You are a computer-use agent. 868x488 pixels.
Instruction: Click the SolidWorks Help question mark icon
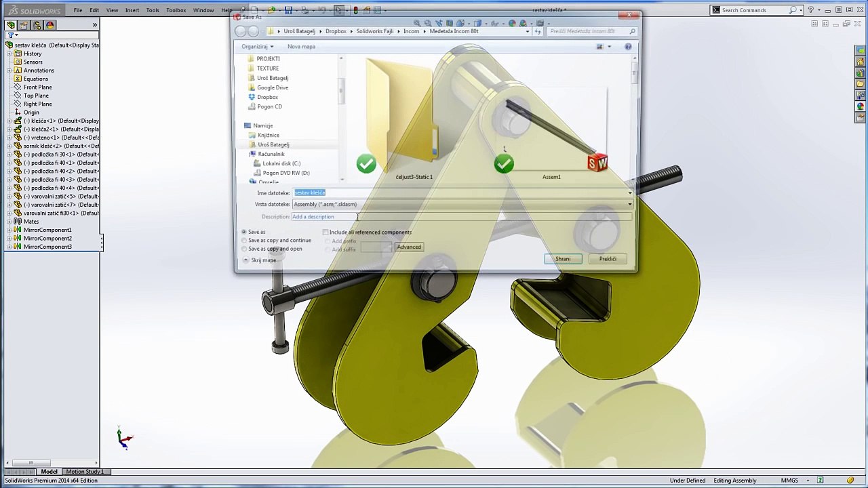(x=810, y=10)
